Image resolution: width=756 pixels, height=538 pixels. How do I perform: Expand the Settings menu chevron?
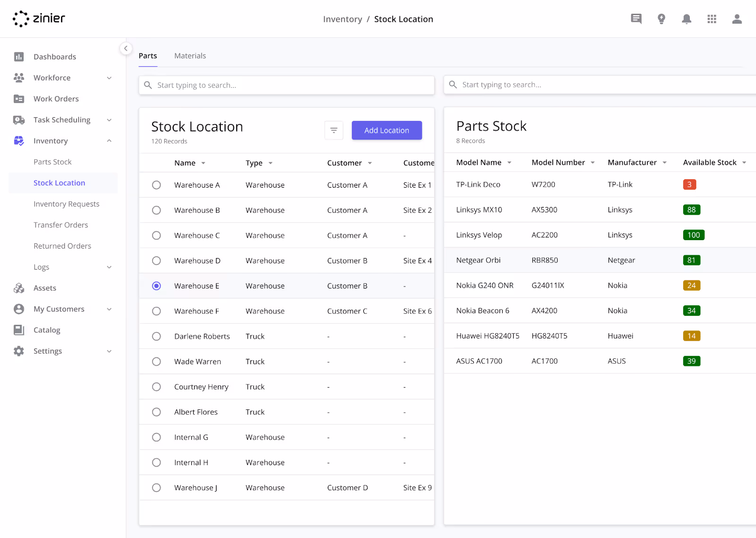[109, 351]
